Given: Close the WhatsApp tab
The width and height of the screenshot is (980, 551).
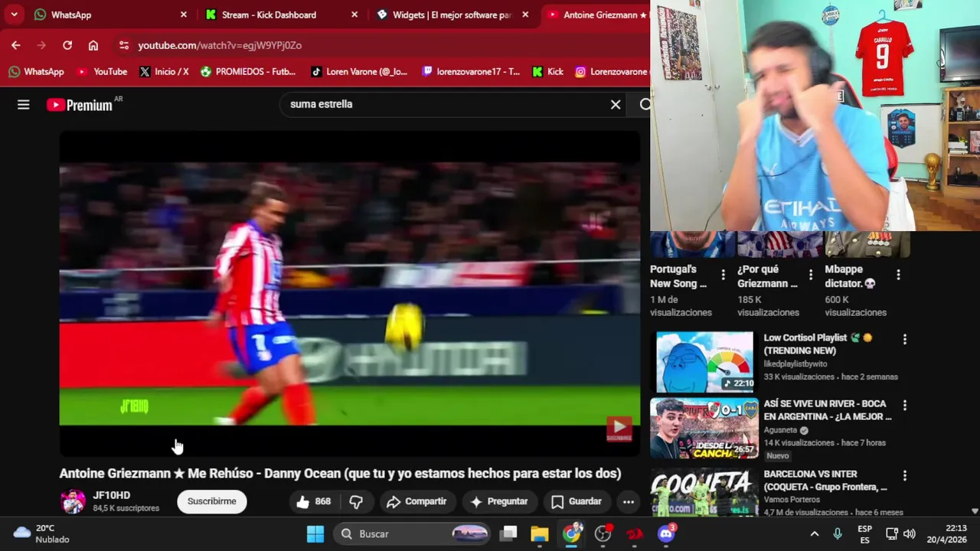Looking at the screenshot, I should tap(184, 15).
